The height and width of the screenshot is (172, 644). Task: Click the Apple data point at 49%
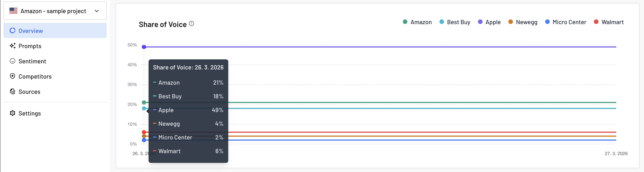[144, 47]
